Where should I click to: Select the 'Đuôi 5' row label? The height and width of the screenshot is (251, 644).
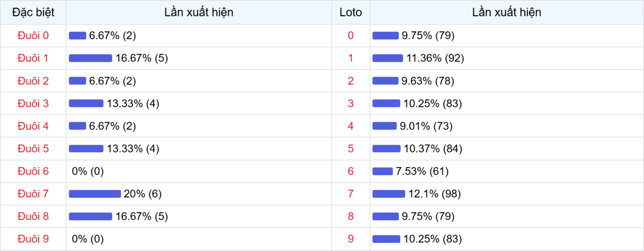click(33, 148)
